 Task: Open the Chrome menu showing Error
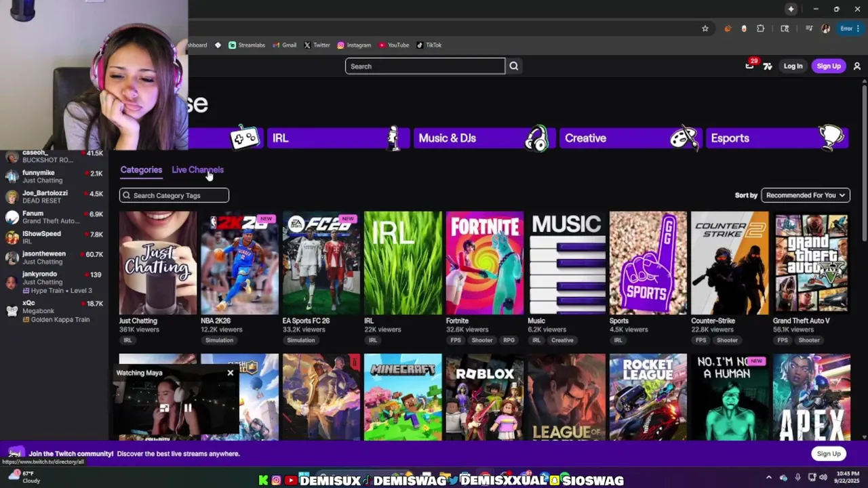(x=850, y=28)
